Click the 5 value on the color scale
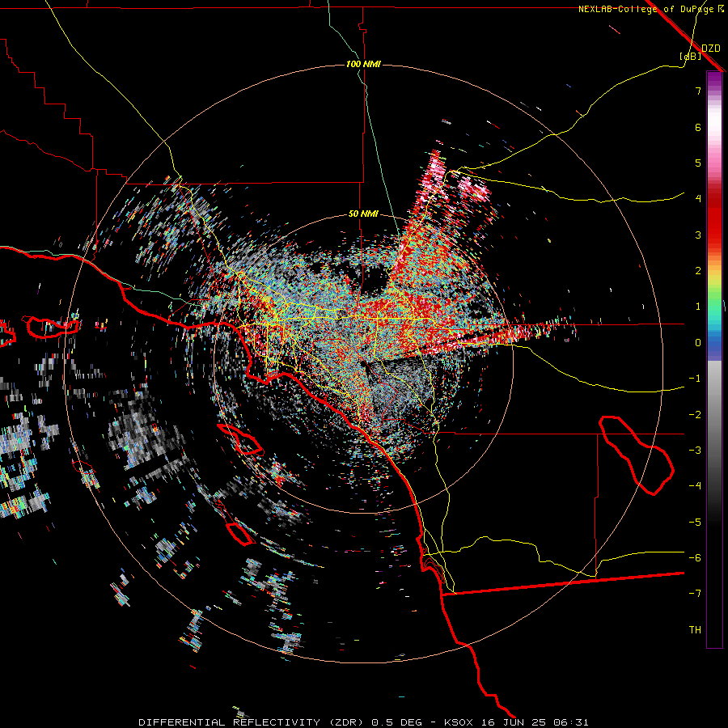 coord(698,163)
